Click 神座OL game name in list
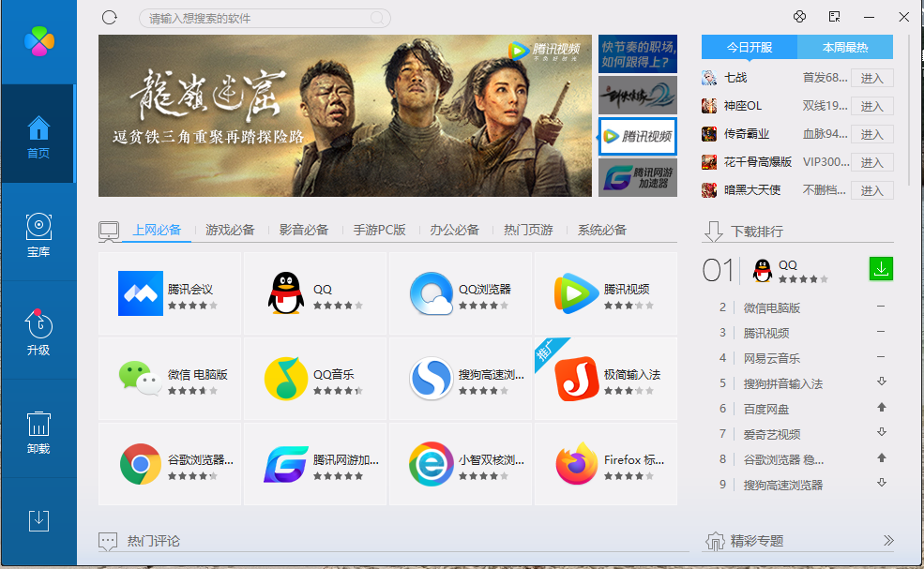This screenshot has width=924, height=569. coord(743,106)
